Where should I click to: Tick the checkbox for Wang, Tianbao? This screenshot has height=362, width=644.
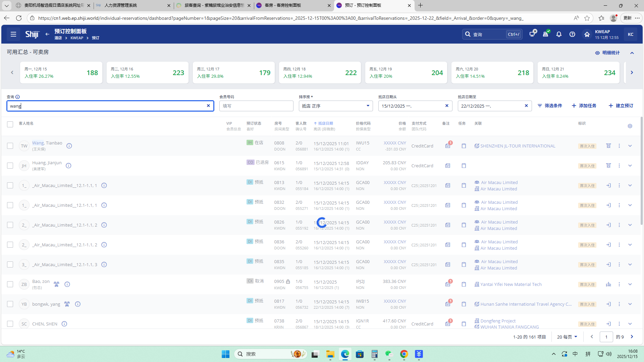tap(10, 146)
